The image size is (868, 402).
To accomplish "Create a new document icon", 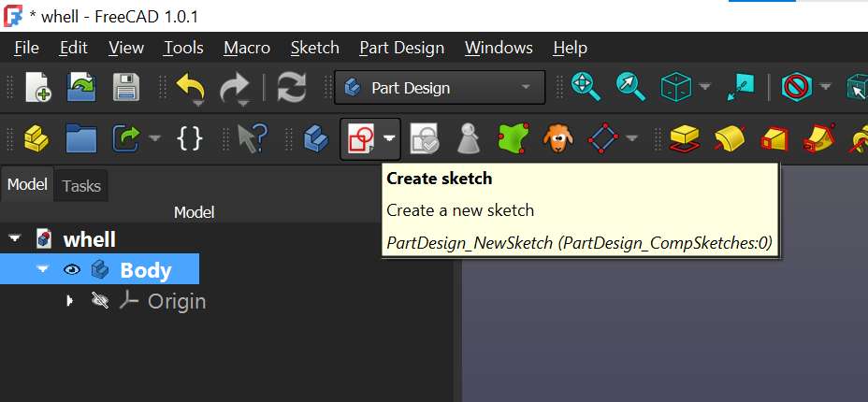I will [38, 87].
